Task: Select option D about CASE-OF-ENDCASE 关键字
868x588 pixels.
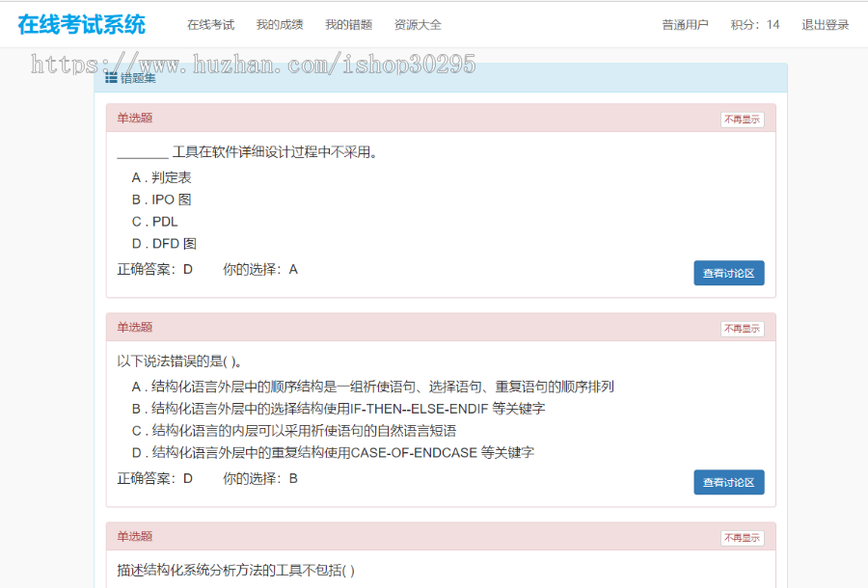Action: pyautogui.click(x=334, y=452)
